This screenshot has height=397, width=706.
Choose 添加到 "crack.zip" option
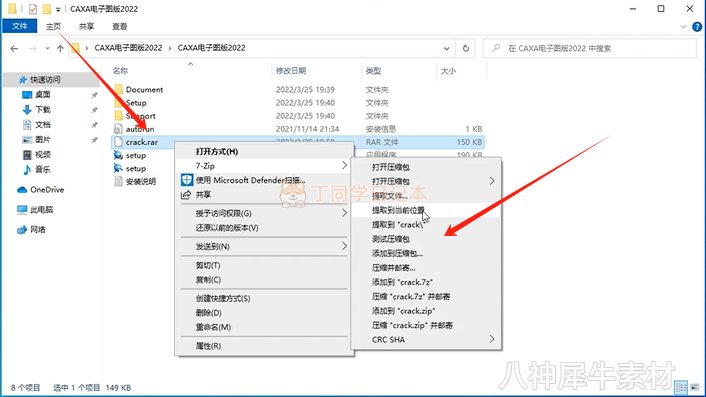426,311
